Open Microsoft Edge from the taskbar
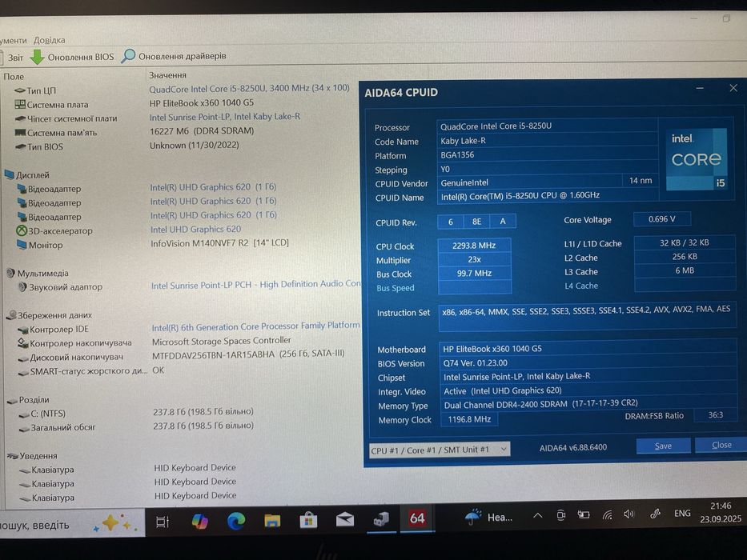This screenshot has width=747, height=560. pyautogui.click(x=236, y=521)
